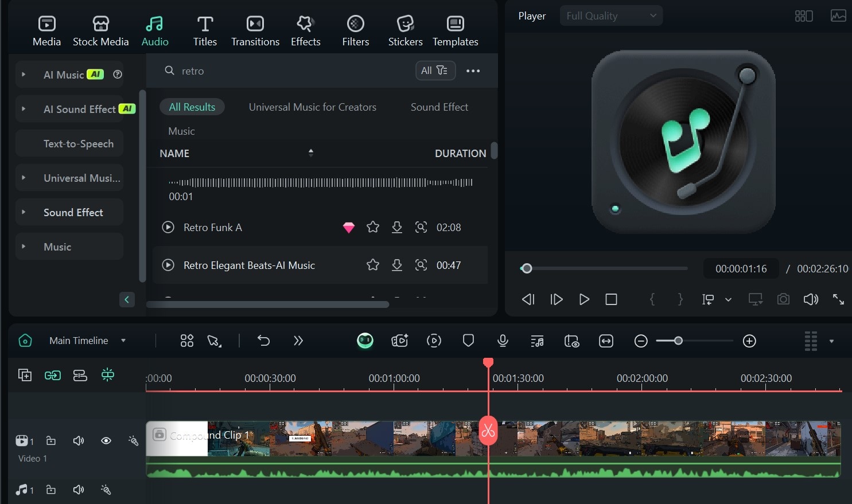Filter results by Sound Effect
The height and width of the screenshot is (504, 852).
439,107
